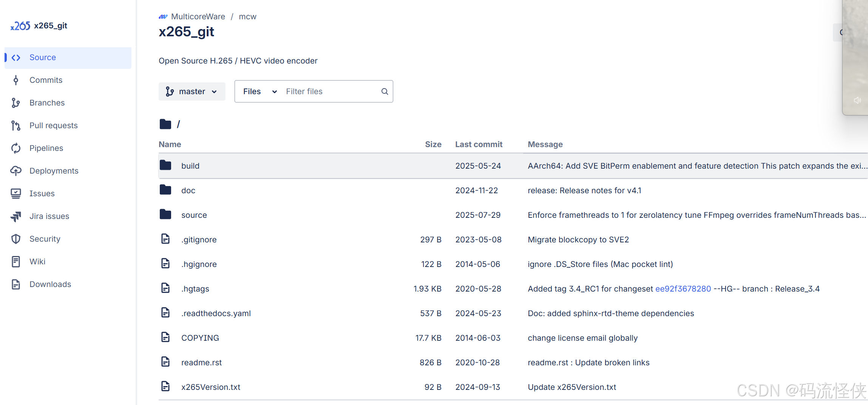Click the x265_git repository name in sidebar
This screenshot has height=405, width=868.
51,26
